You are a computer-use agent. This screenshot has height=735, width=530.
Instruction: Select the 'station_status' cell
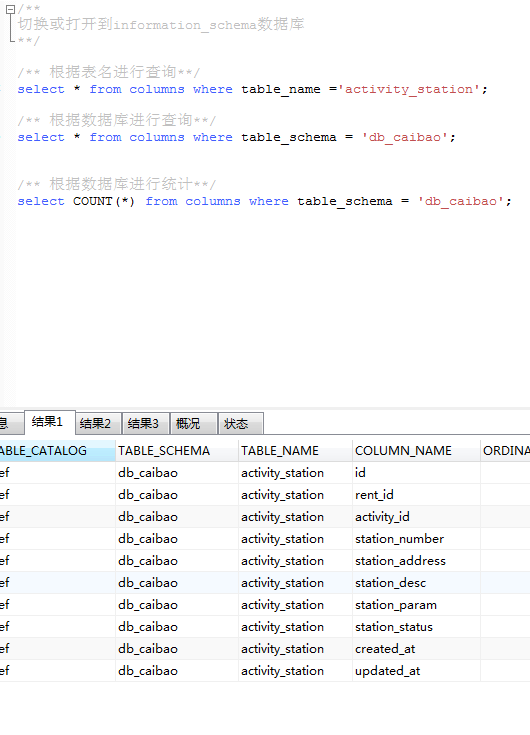point(416,627)
